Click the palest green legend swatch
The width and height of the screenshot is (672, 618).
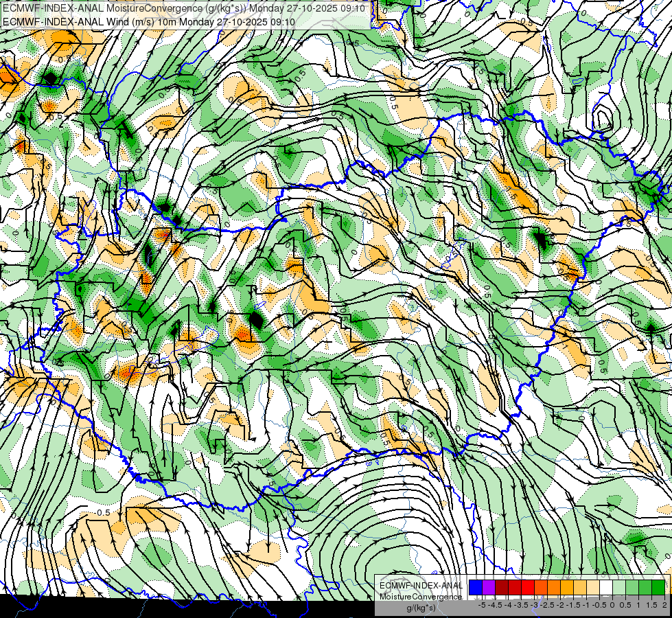[x=619, y=587]
